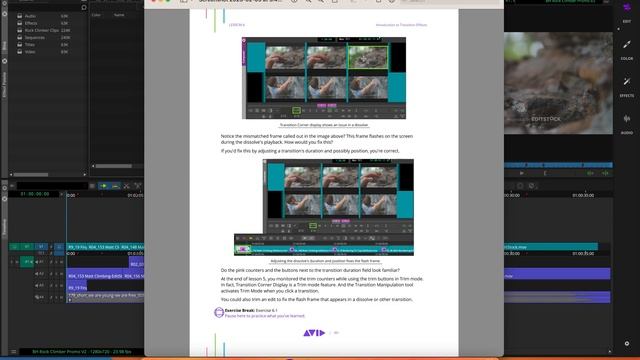Viewport: 640px width, 360px height.
Task: Select the music clip on A4 track
Action: 105,296
